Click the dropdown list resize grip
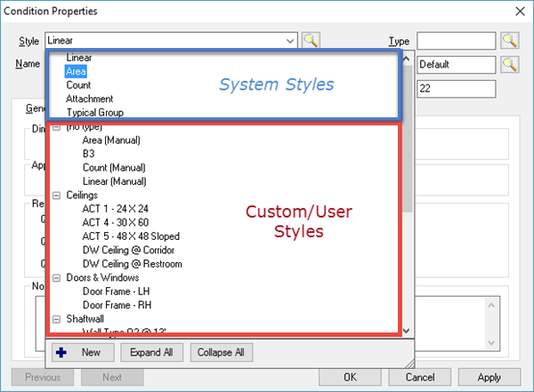534x392 pixels. click(409, 363)
